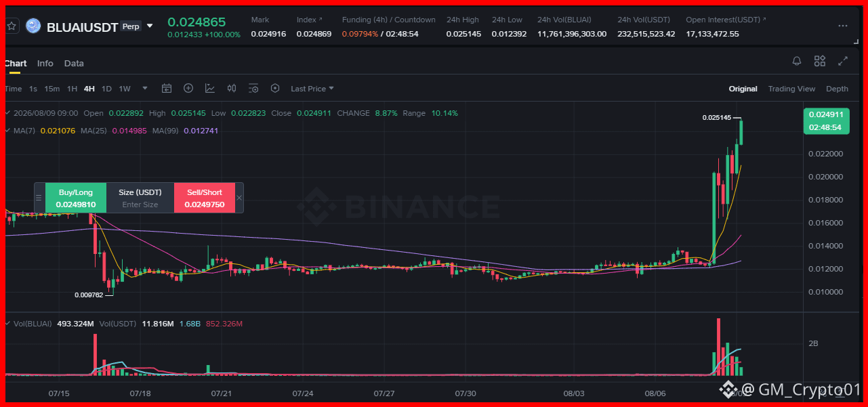The image size is (868, 407).
Task: Click the hexagon settings icon in chart toolbar
Action: click(x=275, y=88)
